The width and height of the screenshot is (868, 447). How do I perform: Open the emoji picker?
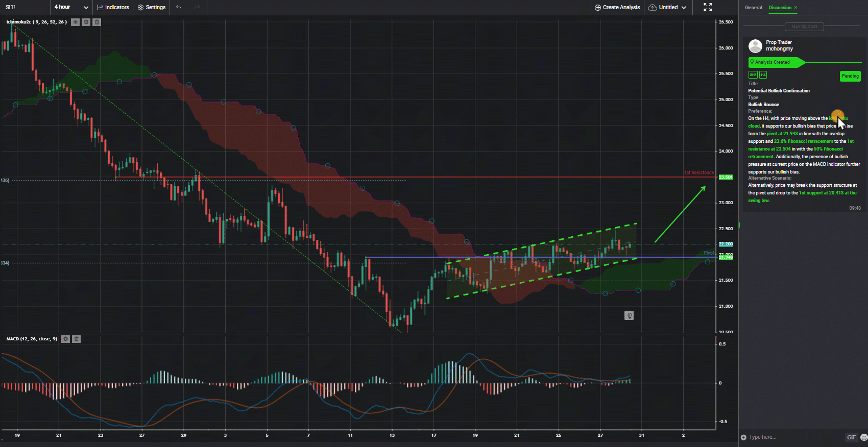click(x=864, y=437)
